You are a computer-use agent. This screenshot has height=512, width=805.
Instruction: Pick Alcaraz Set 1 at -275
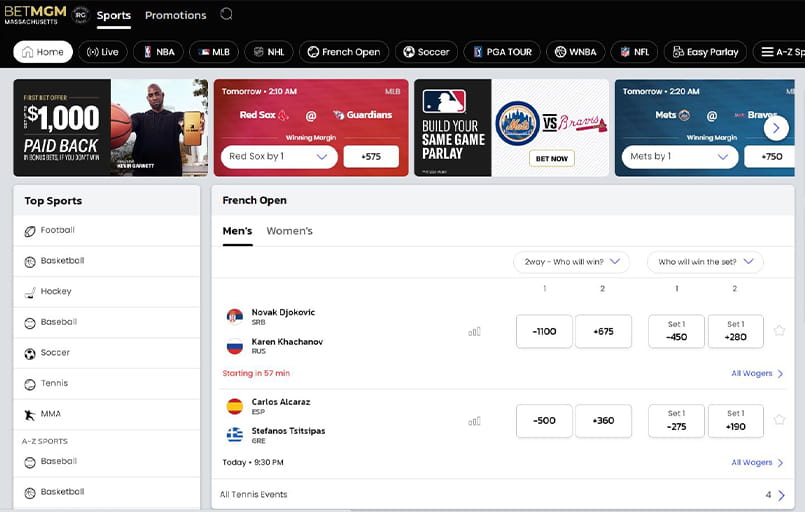[x=676, y=421]
